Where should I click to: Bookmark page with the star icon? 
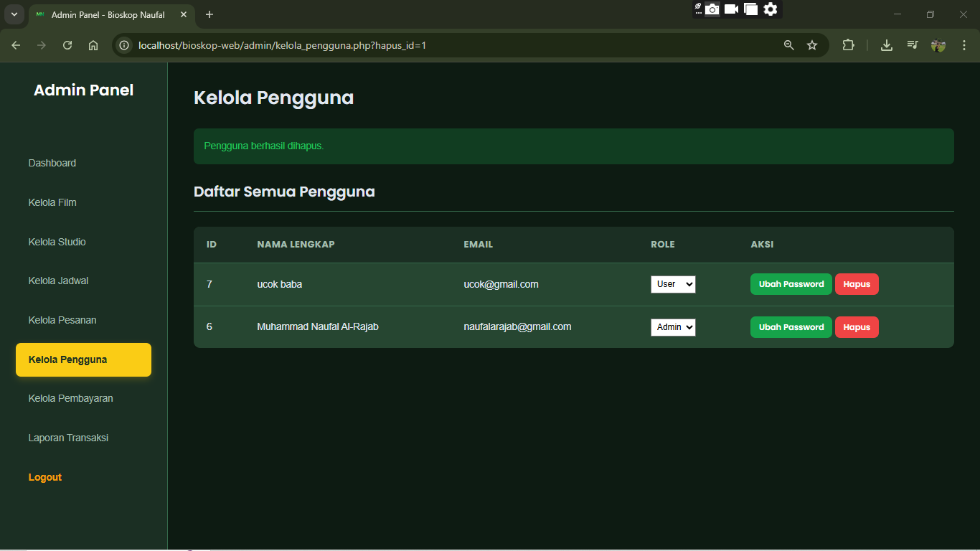(812, 45)
